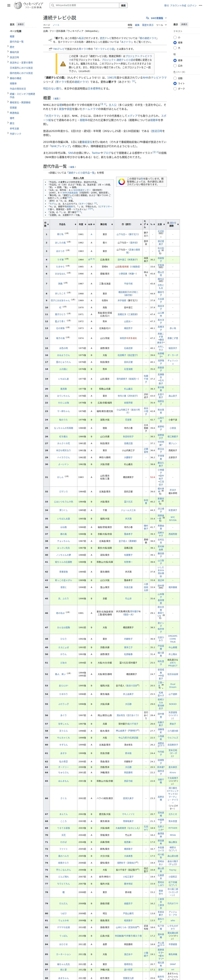210x980 pixels.
Task: Jump to ページ先頭 in contents
Action: tap(16, 31)
